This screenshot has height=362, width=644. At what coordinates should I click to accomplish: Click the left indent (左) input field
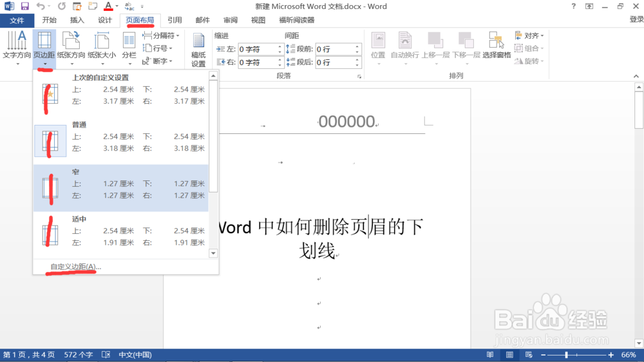[258, 50]
